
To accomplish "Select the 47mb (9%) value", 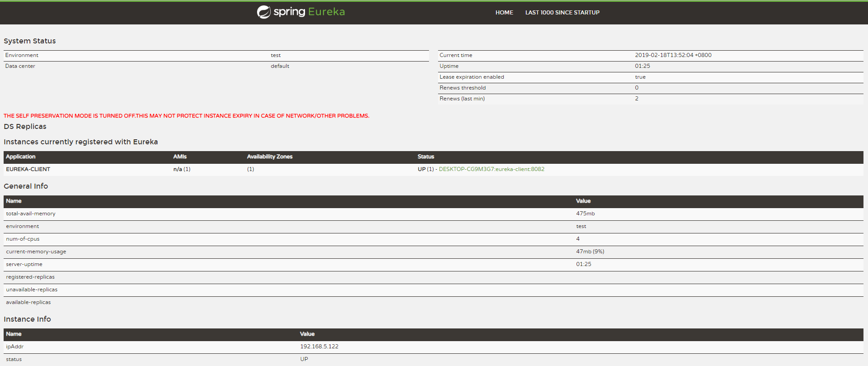I will pos(590,252).
